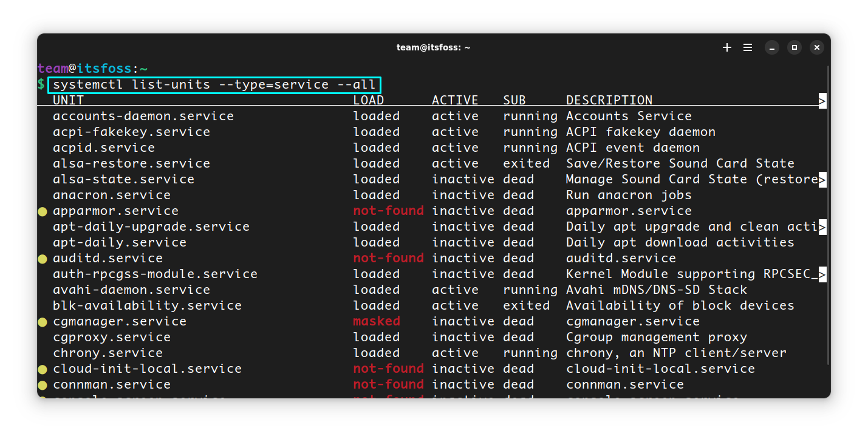Click the running state of chrony.service
Screen dimensions: 868x439
pyautogui.click(x=530, y=353)
